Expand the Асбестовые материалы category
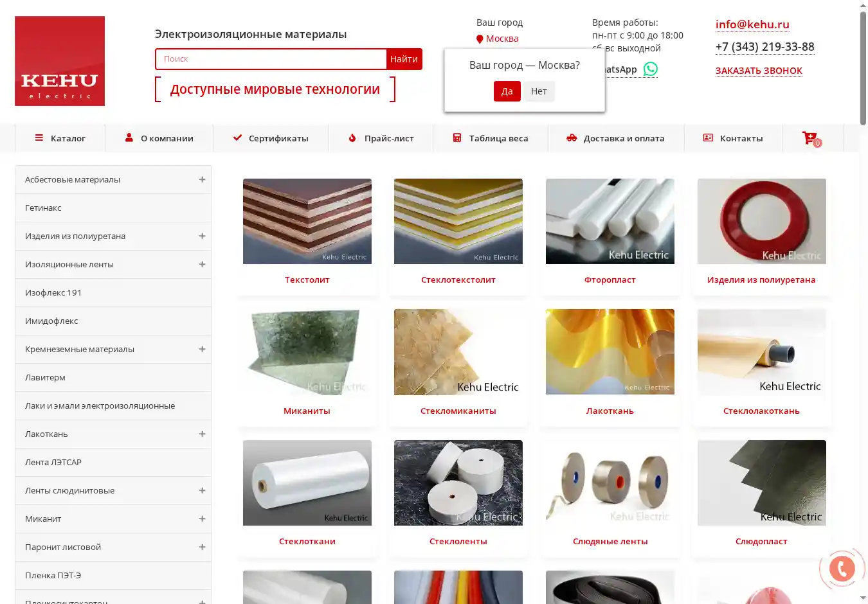The image size is (868, 604). pyautogui.click(x=202, y=180)
